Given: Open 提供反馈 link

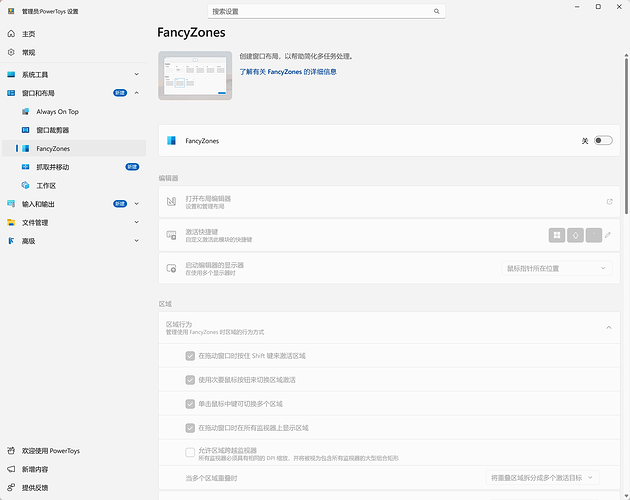Looking at the screenshot, I should (x=74, y=488).
